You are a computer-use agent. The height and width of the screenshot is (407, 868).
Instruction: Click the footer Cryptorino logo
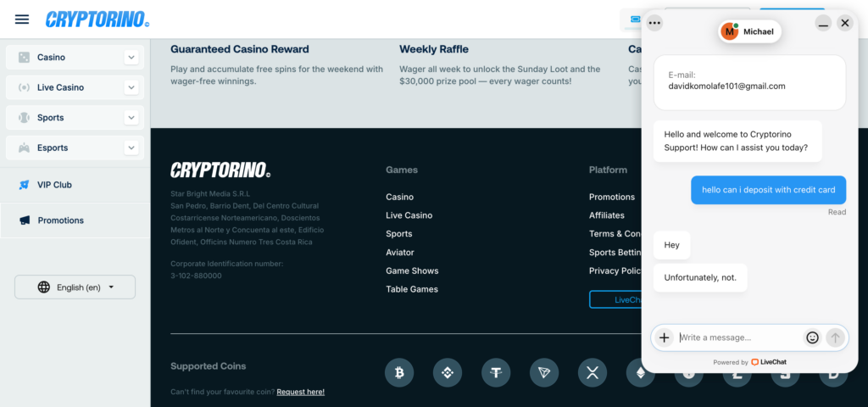[x=220, y=170]
